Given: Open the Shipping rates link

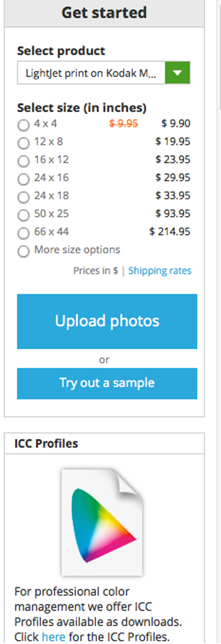Looking at the screenshot, I should click(160, 270).
